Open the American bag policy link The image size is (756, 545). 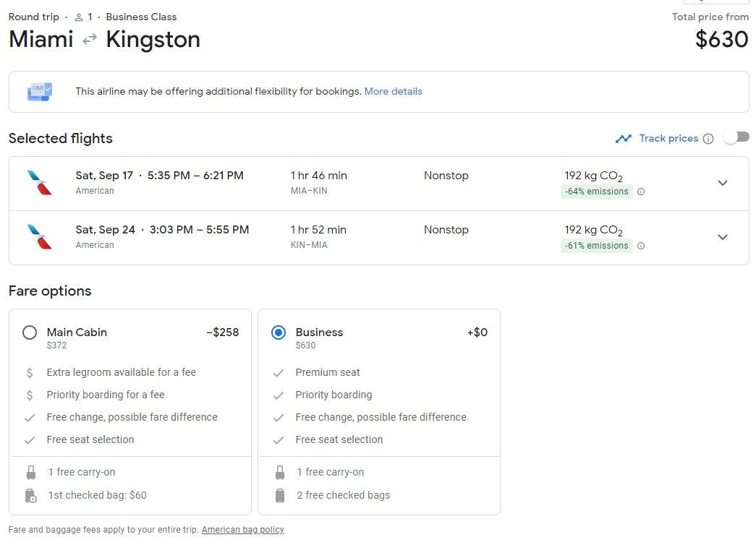[242, 530]
